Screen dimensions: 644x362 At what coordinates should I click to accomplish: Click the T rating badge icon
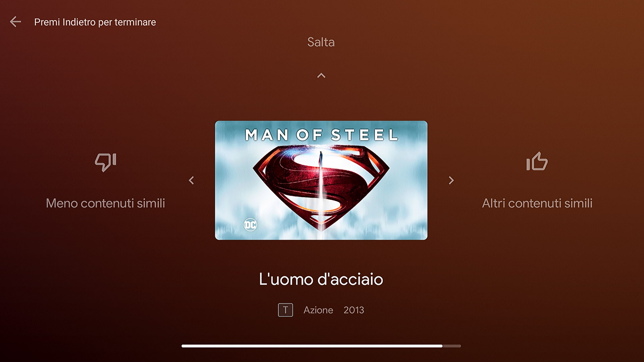[x=285, y=310]
